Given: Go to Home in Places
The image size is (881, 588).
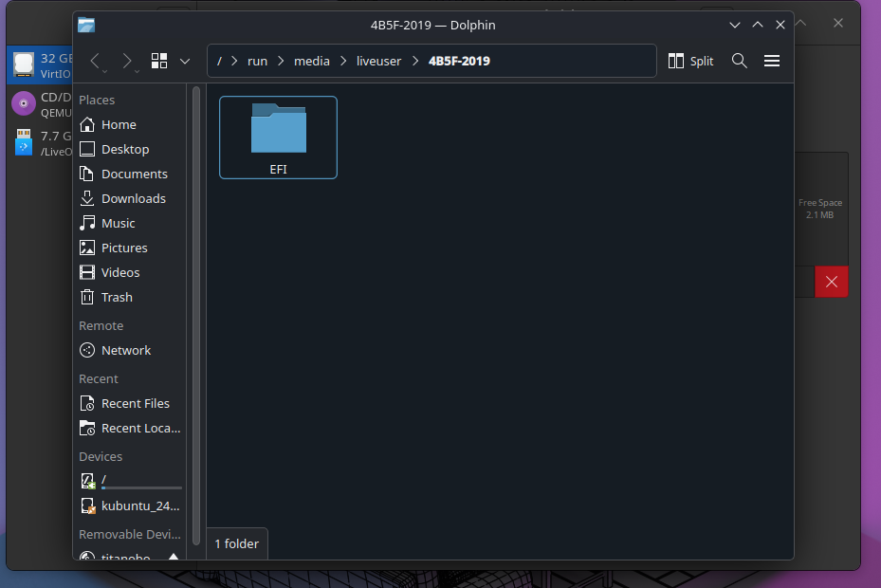Looking at the screenshot, I should [x=119, y=124].
